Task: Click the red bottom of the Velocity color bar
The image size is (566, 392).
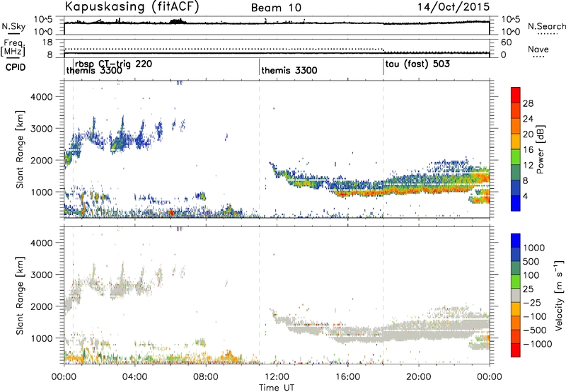Action: point(516,350)
